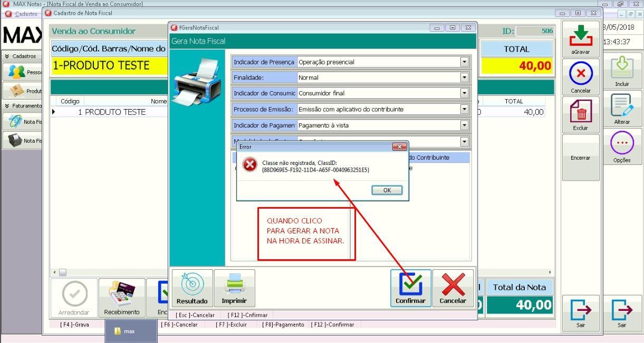Close the Error dialog with X

(399, 146)
